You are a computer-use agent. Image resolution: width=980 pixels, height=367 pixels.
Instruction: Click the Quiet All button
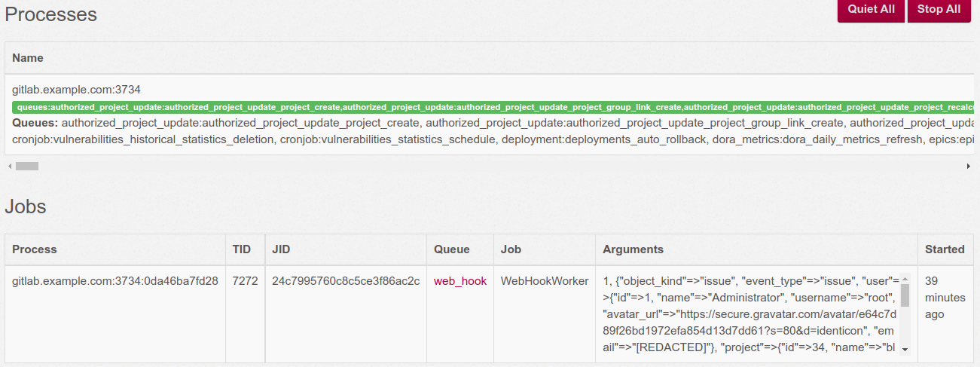871,10
